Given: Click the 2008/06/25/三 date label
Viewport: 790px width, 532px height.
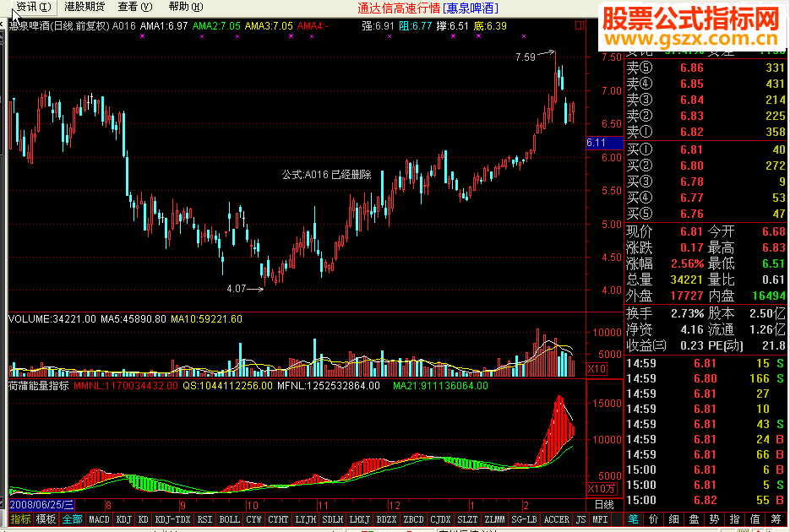Looking at the screenshot, I should click(x=41, y=505).
